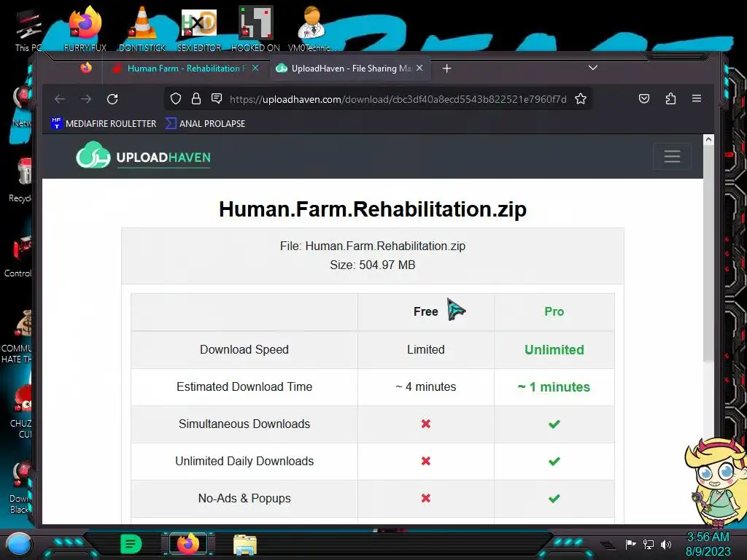Open FURRY FUX desktop icon

click(85, 28)
